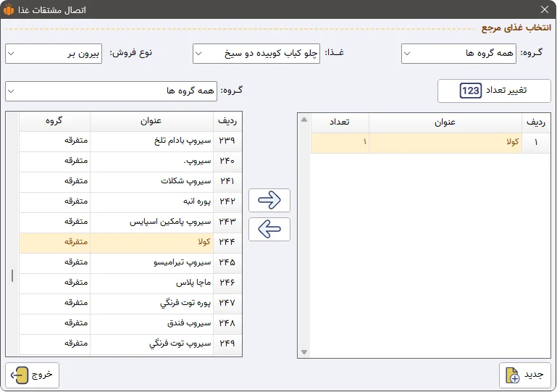Click the تغییر تعداد button label
The image size is (557, 392).
[x=506, y=91]
